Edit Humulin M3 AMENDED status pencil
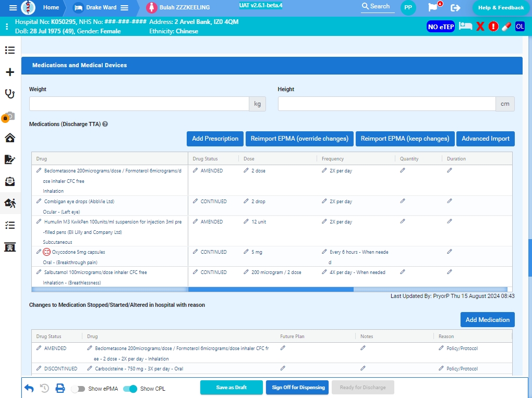Image resolution: width=532 pixels, height=398 pixels. 195,221
